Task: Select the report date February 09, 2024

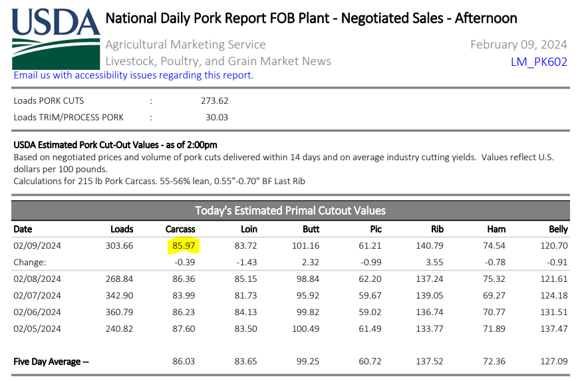Action: (x=519, y=45)
